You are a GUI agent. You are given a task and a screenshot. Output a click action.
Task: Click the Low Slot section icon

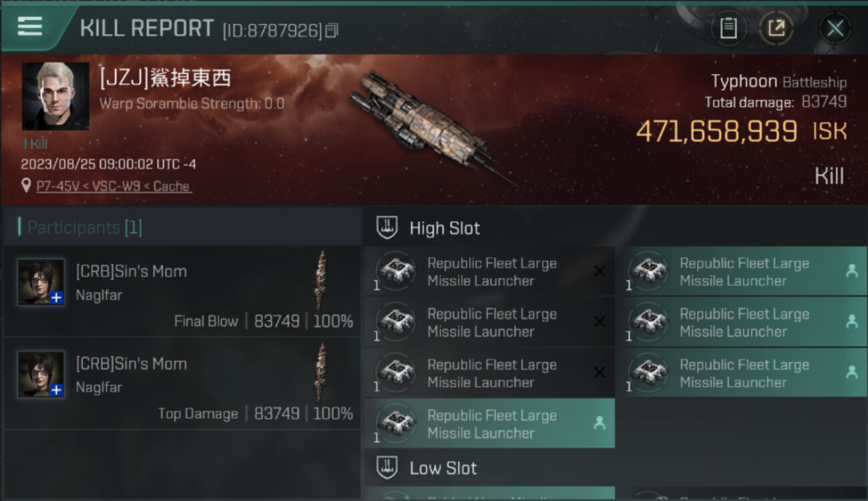[x=387, y=468]
